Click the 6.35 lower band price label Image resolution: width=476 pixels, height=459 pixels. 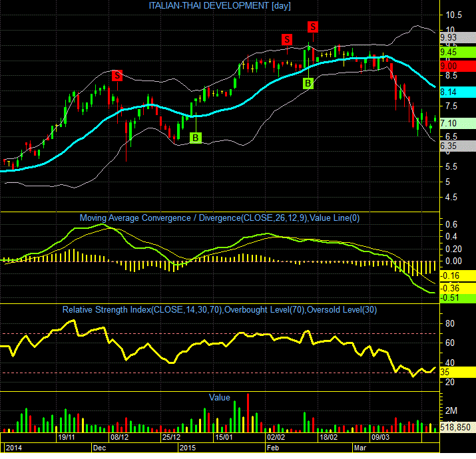(458, 146)
